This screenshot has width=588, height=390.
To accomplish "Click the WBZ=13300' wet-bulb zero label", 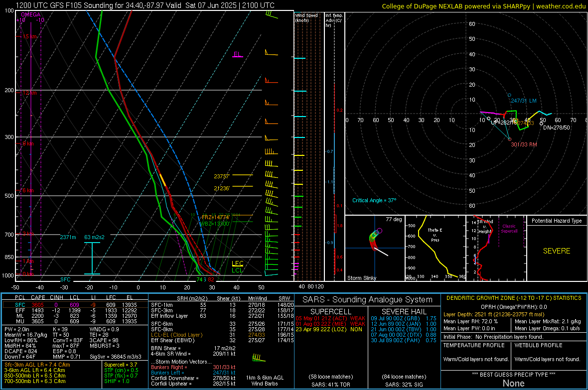I will (x=214, y=224).
